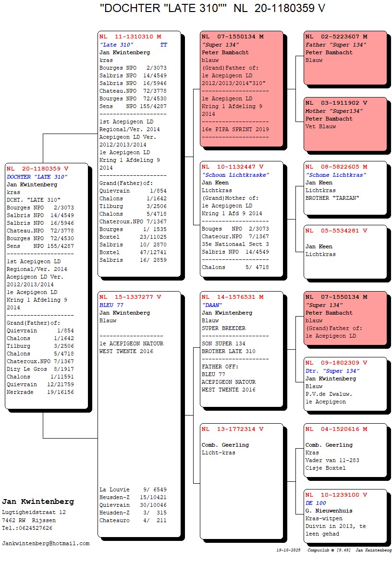Click the email address Jankwintenberg@hotmail.com
392x563 pixels.
pos(46,543)
